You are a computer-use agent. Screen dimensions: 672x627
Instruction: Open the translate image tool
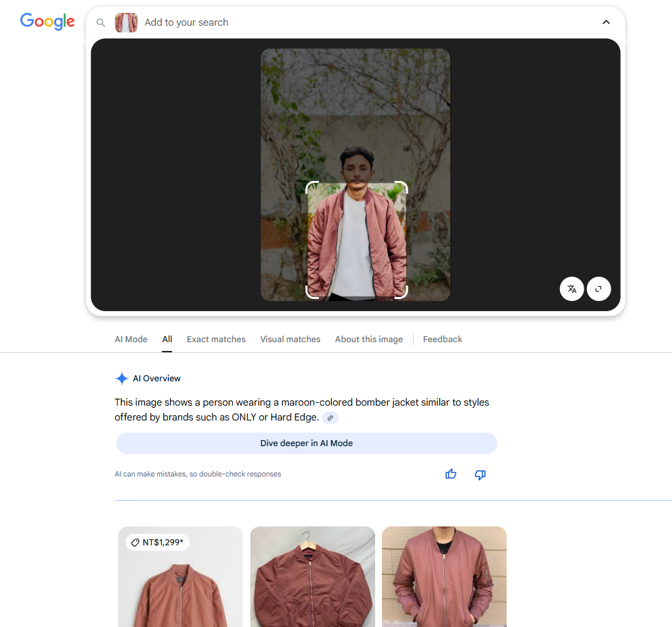coord(571,289)
